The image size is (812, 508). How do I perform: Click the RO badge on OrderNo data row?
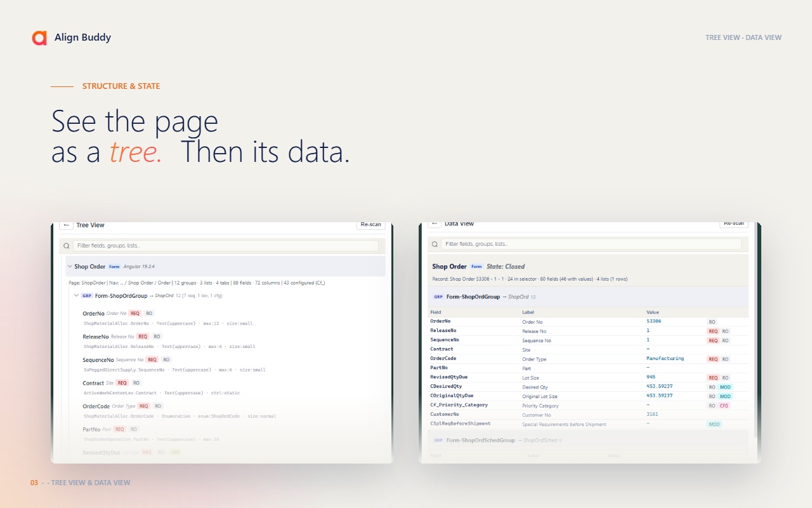point(712,322)
